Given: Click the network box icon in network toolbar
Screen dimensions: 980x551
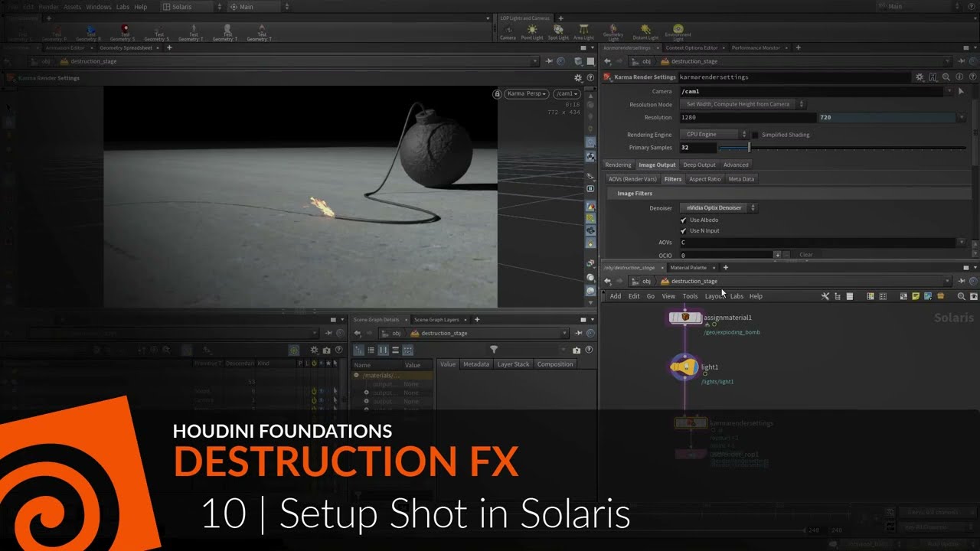Looking at the screenshot, I should (x=903, y=296).
